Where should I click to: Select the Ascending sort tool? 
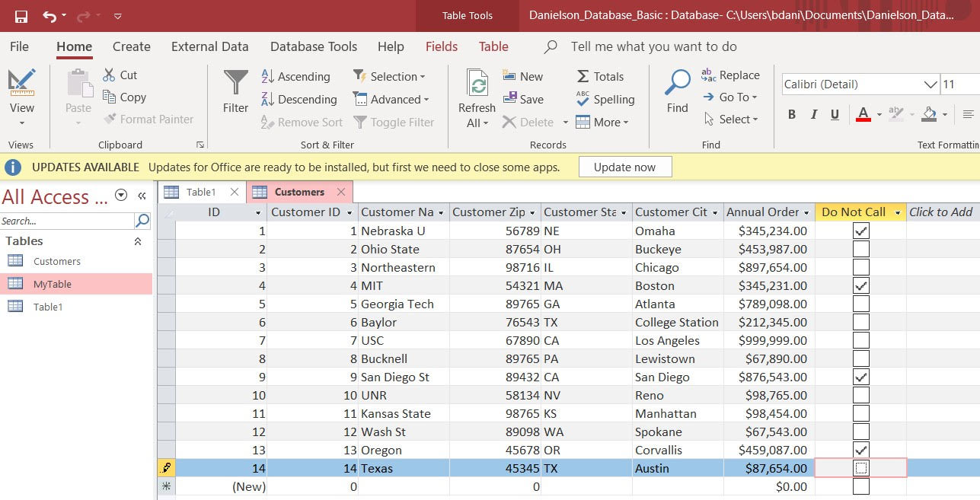click(x=297, y=76)
